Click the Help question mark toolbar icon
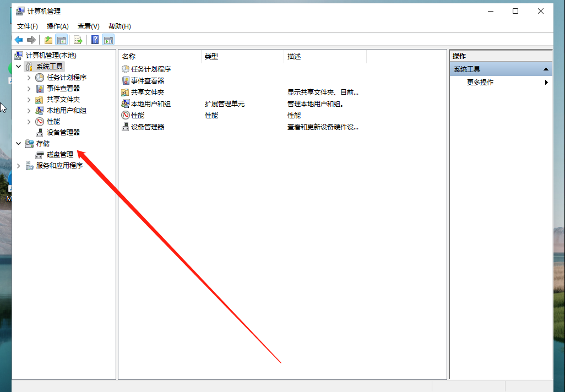565x392 pixels. click(x=93, y=39)
